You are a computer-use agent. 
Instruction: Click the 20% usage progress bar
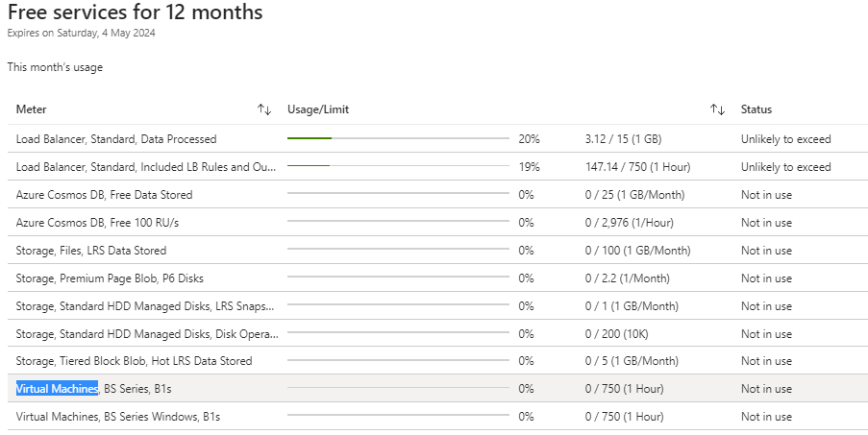coord(398,138)
